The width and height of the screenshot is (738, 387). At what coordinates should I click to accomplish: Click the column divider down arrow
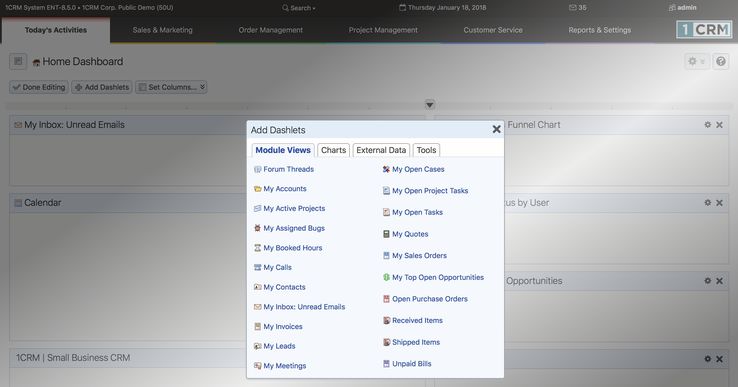430,105
